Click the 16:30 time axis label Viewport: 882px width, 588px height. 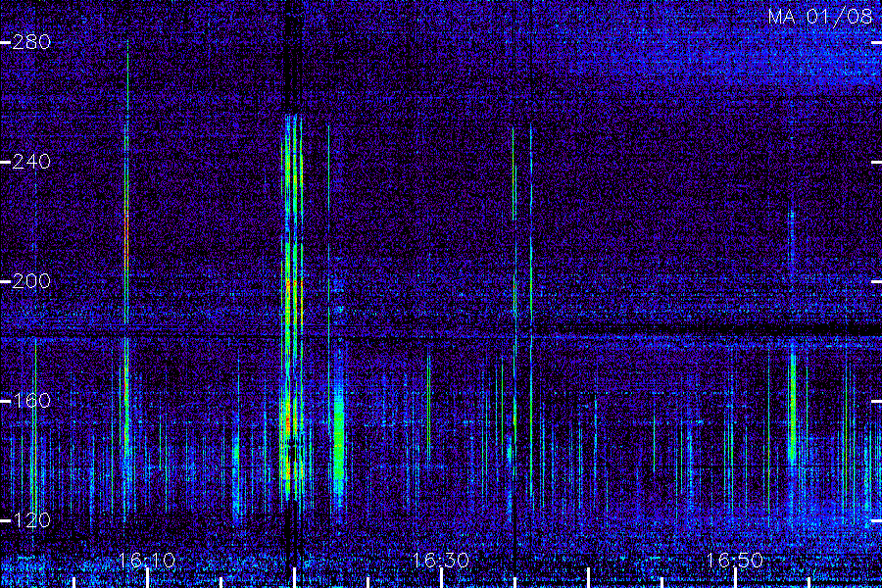coord(440,561)
